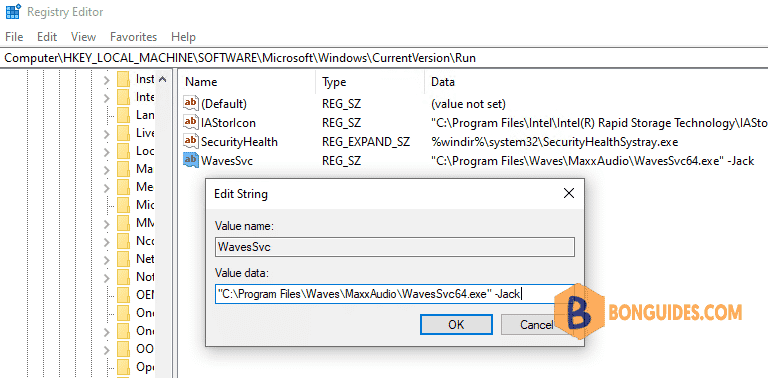This screenshot has width=768, height=378.
Task: Click the folder icon next to Inst
Action: pyautogui.click(x=123, y=79)
